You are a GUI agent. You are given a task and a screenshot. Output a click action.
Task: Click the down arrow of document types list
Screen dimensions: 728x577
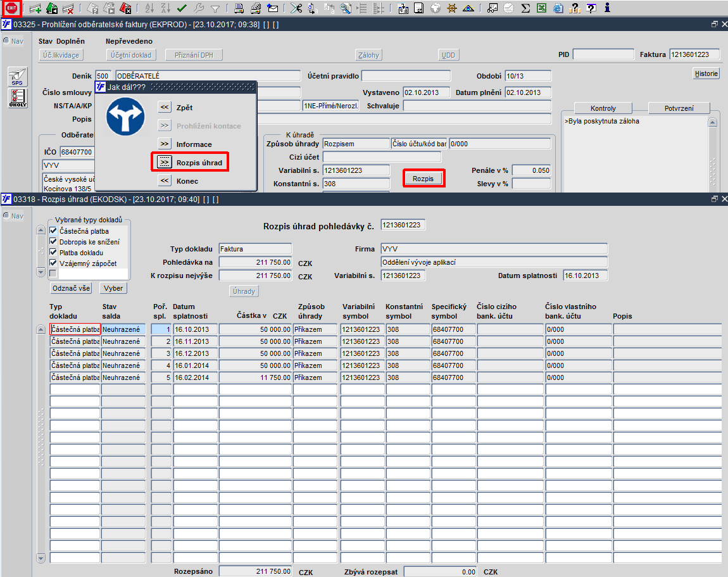tap(41, 272)
